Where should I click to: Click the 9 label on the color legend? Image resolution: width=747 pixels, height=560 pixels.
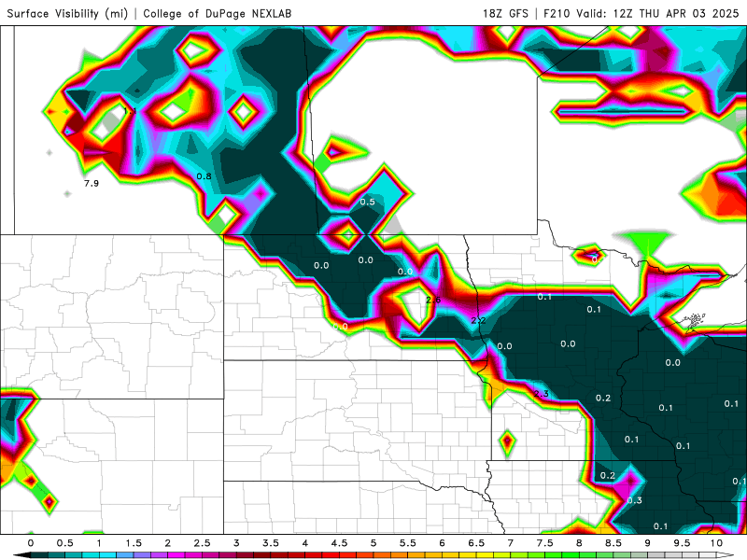647,543
